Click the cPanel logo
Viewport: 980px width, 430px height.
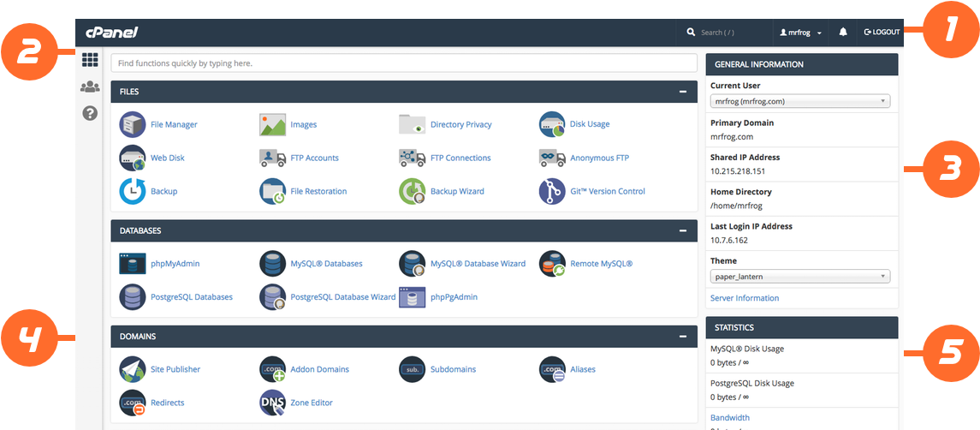click(x=111, y=32)
